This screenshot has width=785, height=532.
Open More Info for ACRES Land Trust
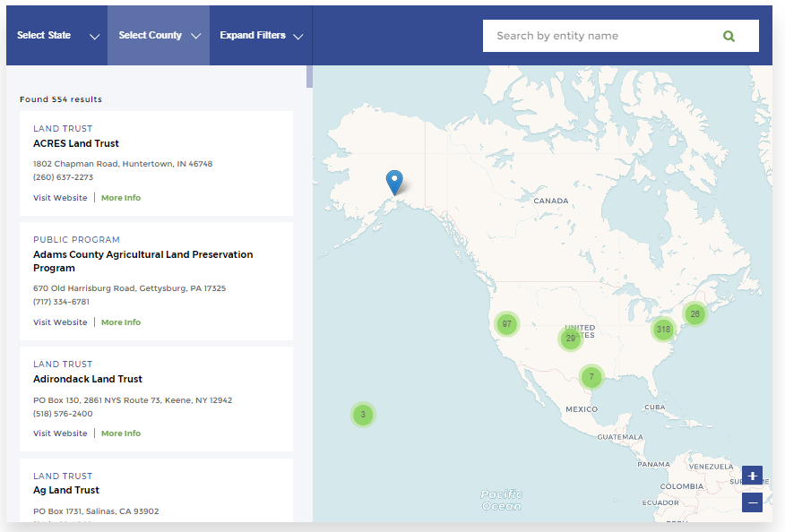(x=121, y=198)
